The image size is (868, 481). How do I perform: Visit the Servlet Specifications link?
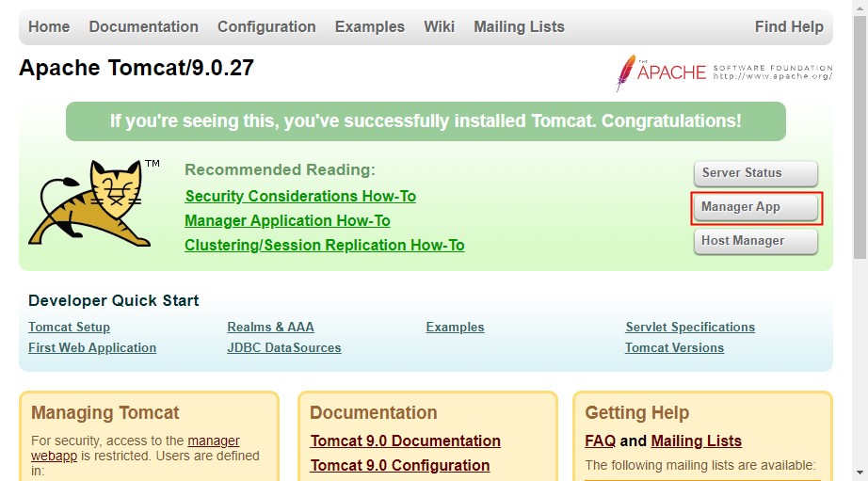coord(689,328)
